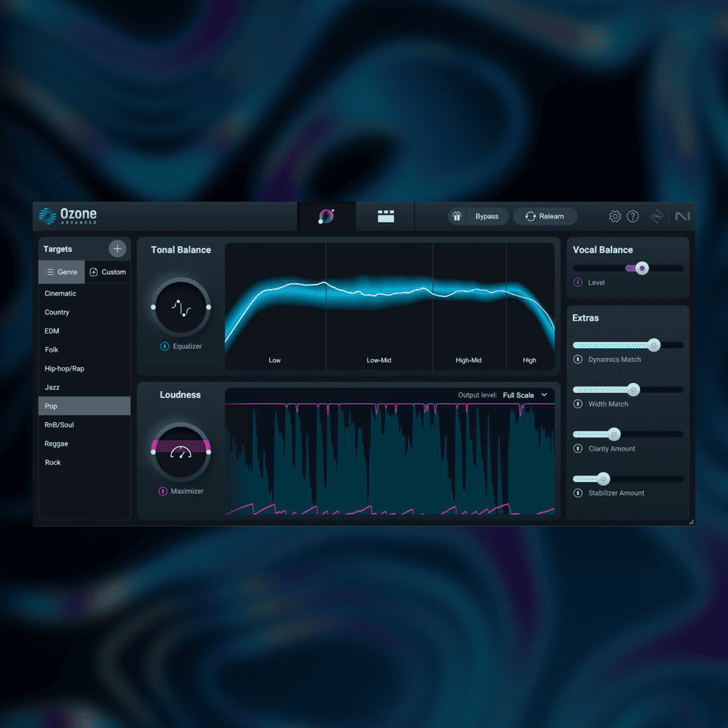Choose the Folk genre target
Viewport: 728px width, 728px height.
(84, 349)
